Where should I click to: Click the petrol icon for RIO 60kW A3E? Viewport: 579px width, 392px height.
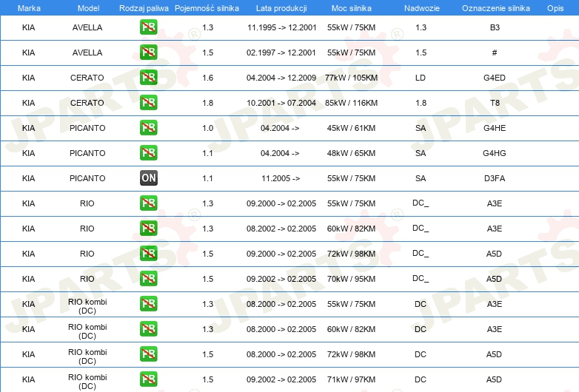tap(148, 229)
